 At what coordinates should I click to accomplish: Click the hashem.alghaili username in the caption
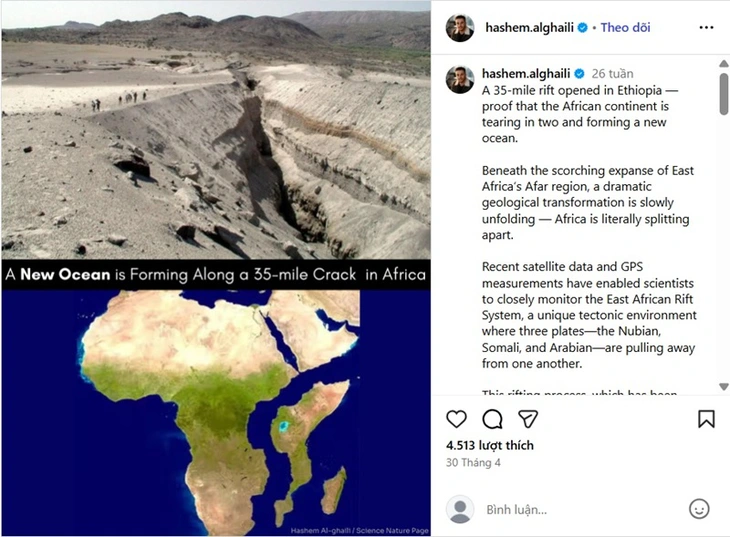click(526, 74)
